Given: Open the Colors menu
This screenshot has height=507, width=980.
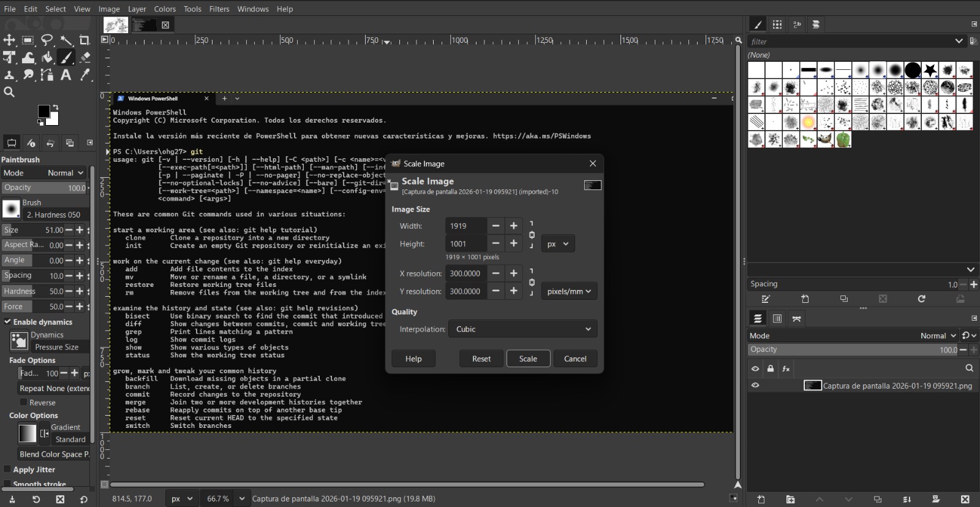Looking at the screenshot, I should (x=165, y=9).
